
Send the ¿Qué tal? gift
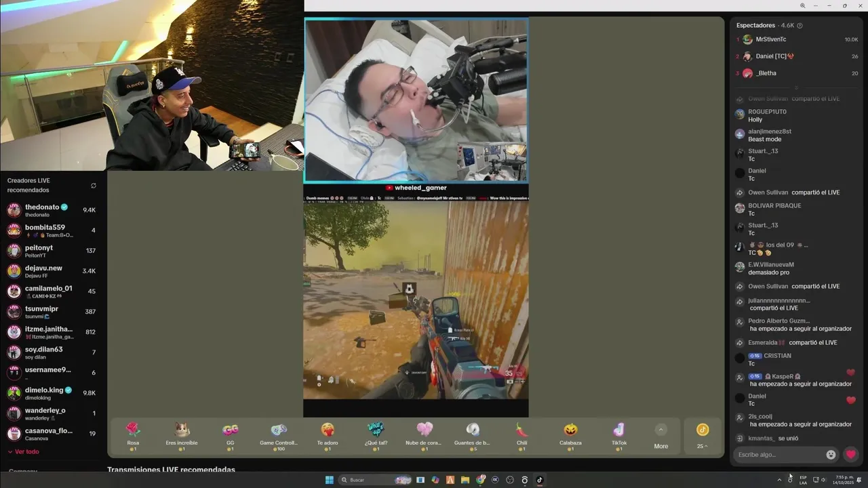[x=376, y=436]
